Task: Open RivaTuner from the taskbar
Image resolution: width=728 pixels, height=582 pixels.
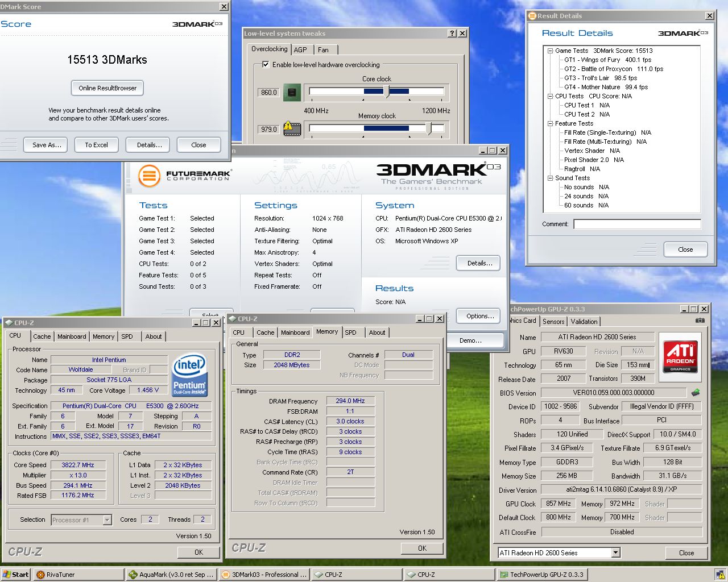Action: click(78, 575)
